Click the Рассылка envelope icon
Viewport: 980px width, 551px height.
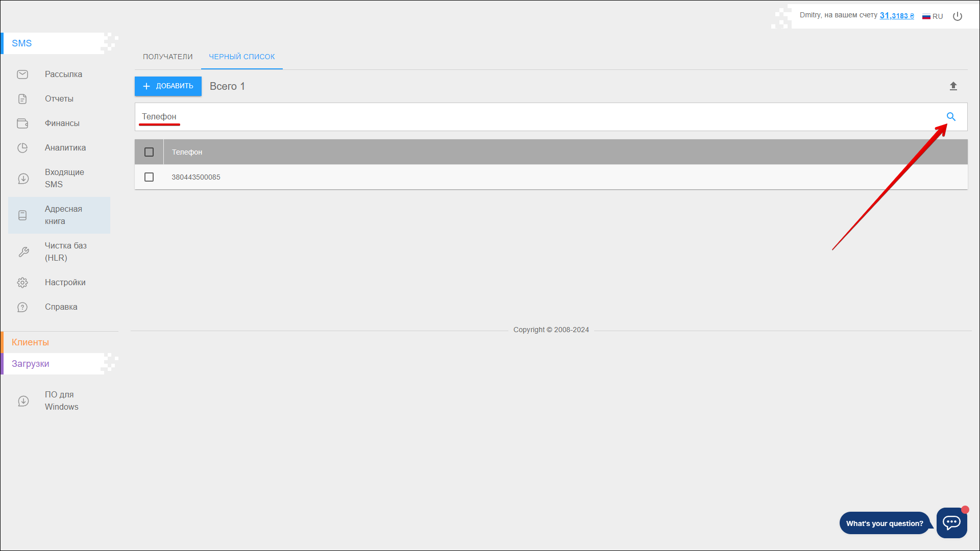(x=22, y=74)
